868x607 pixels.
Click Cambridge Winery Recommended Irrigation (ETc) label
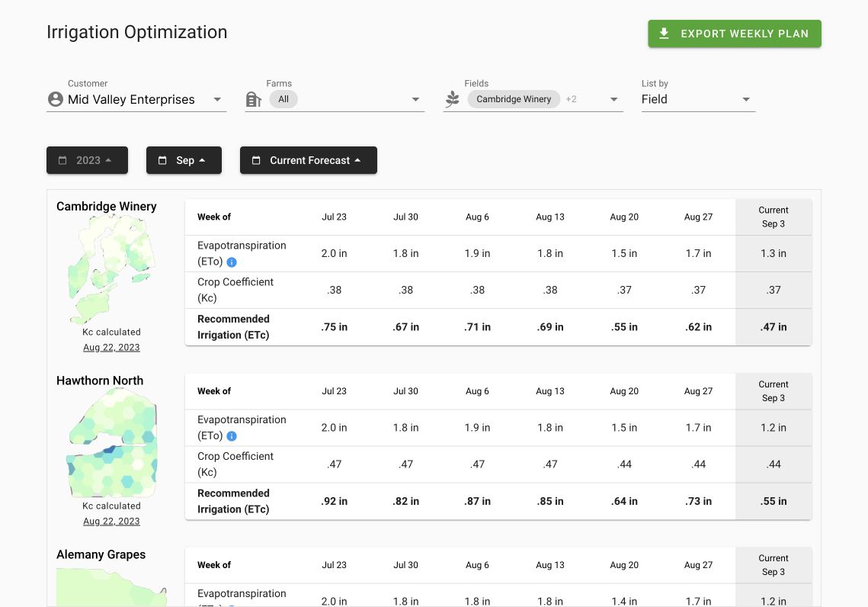(x=234, y=327)
